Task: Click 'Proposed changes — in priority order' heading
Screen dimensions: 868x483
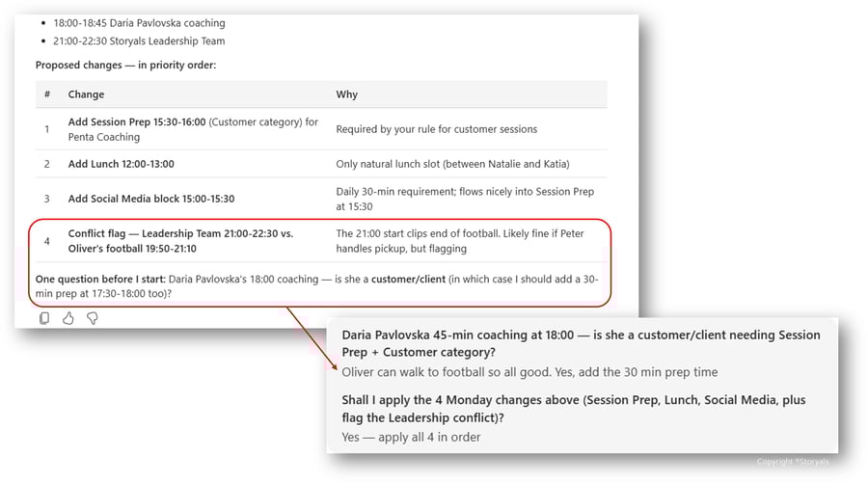Action: click(125, 65)
